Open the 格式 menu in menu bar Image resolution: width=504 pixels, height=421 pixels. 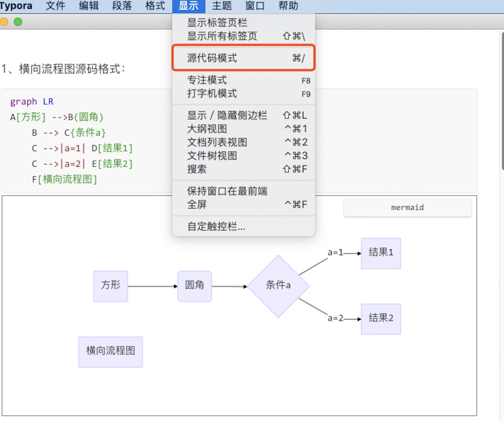click(155, 6)
